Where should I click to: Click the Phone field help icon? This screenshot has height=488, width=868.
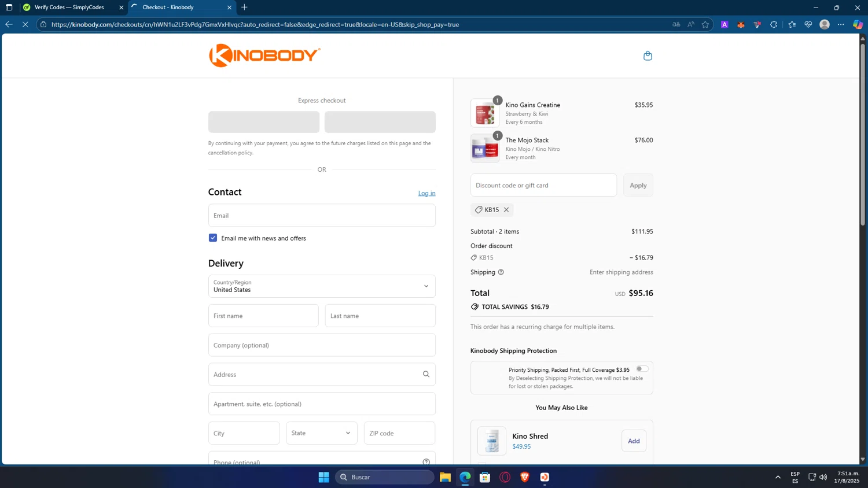[426, 461]
